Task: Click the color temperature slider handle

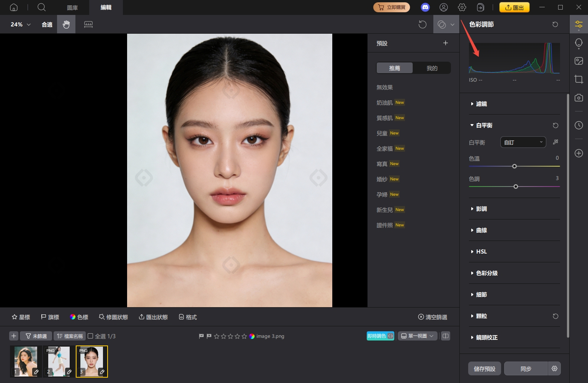Action: click(514, 166)
